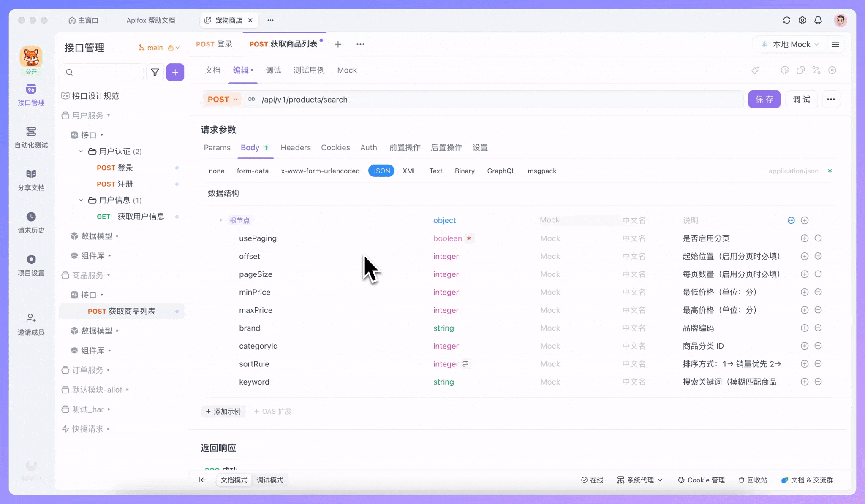
Task: Open 项目设置 from the sidebar
Action: tap(31, 265)
